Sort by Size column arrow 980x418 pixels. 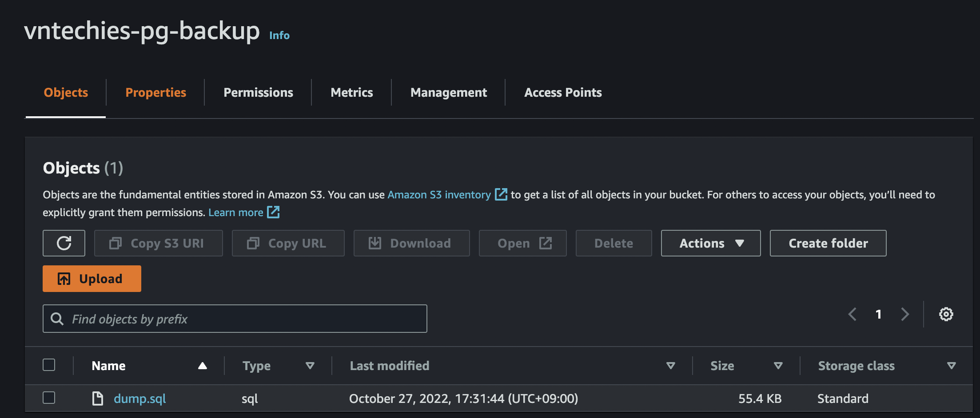pos(778,366)
